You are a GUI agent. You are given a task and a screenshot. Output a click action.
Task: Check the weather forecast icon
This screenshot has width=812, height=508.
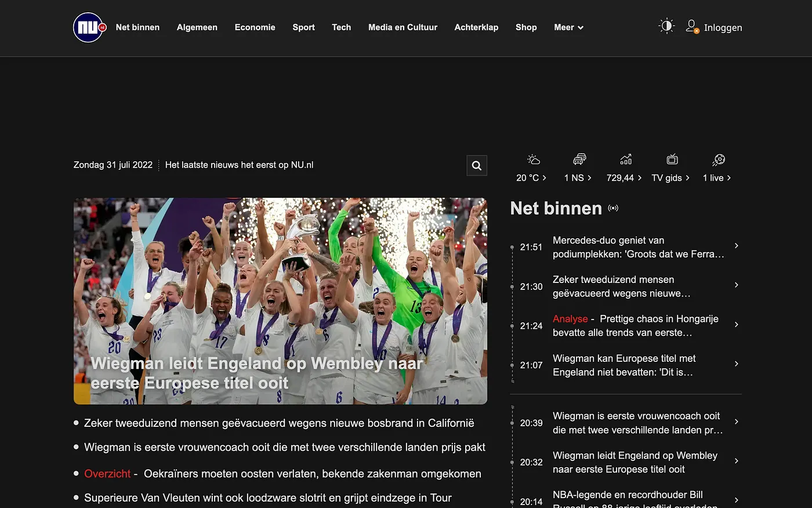click(x=532, y=159)
